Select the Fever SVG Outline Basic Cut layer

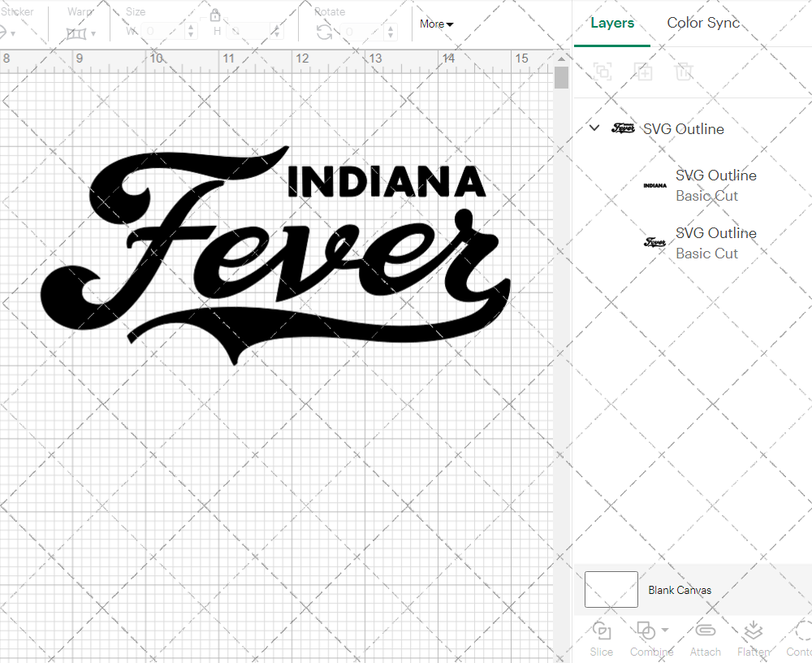pyautogui.click(x=715, y=243)
